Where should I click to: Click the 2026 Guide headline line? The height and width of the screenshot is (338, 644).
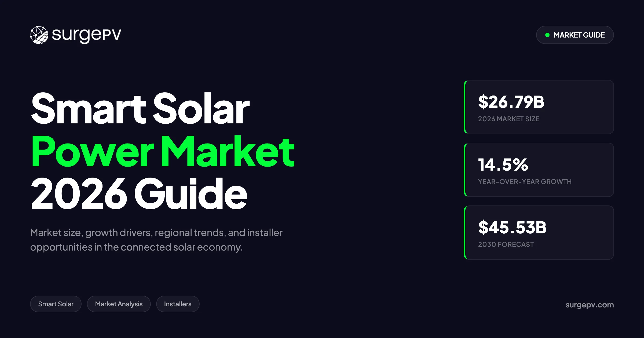point(139,193)
